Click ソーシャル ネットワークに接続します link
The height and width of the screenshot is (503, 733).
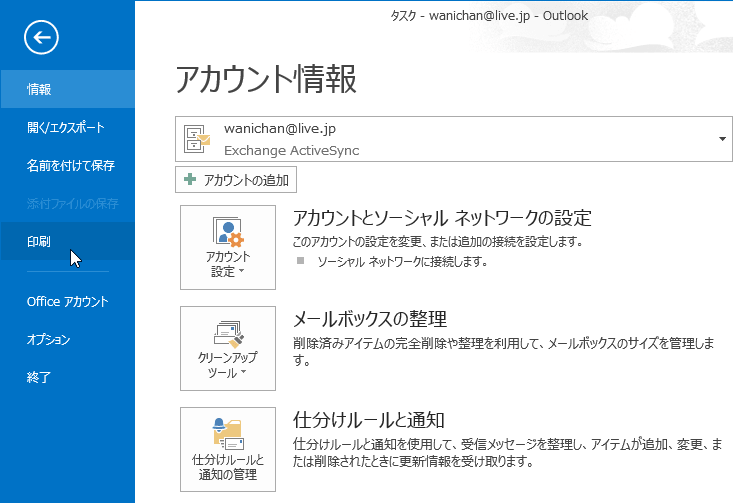point(402,262)
